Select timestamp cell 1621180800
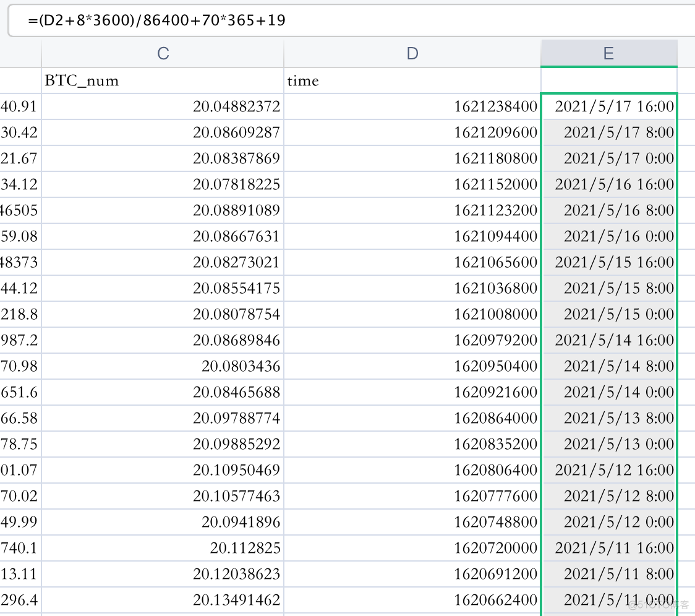 pos(412,158)
